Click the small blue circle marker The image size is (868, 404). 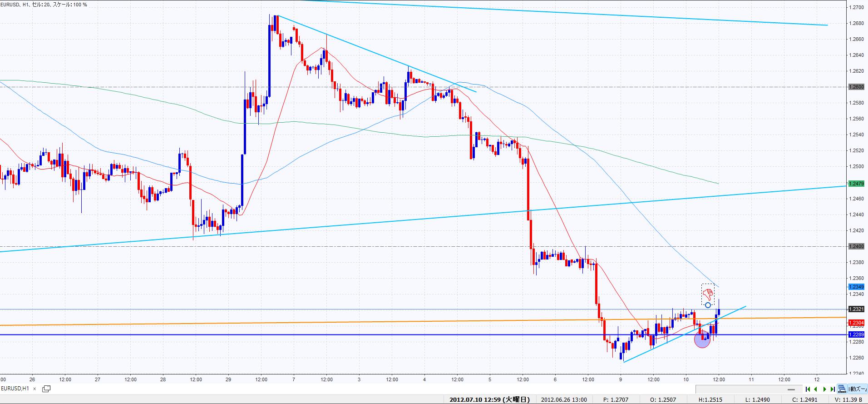(708, 305)
